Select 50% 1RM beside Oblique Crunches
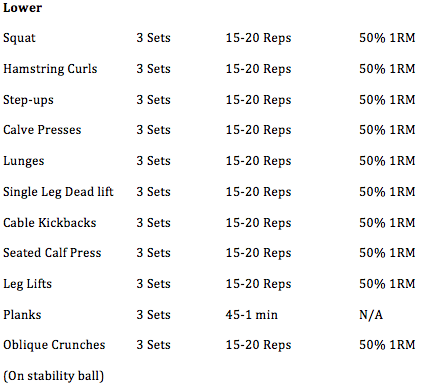Screen dimensions: 422x388 pyautogui.click(x=387, y=345)
